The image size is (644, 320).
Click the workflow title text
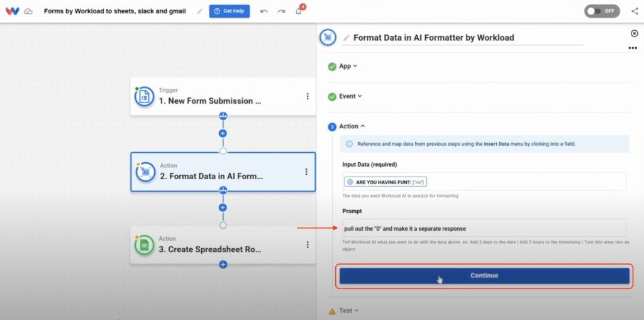pos(114,11)
